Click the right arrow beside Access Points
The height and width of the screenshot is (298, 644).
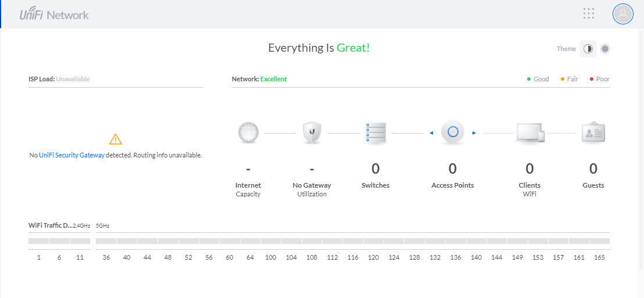474,133
